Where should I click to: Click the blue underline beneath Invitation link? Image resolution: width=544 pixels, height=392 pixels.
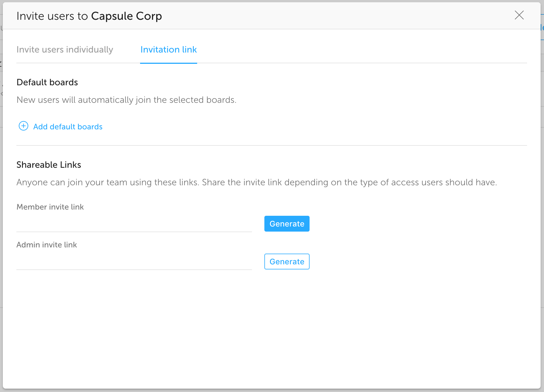[168, 63]
